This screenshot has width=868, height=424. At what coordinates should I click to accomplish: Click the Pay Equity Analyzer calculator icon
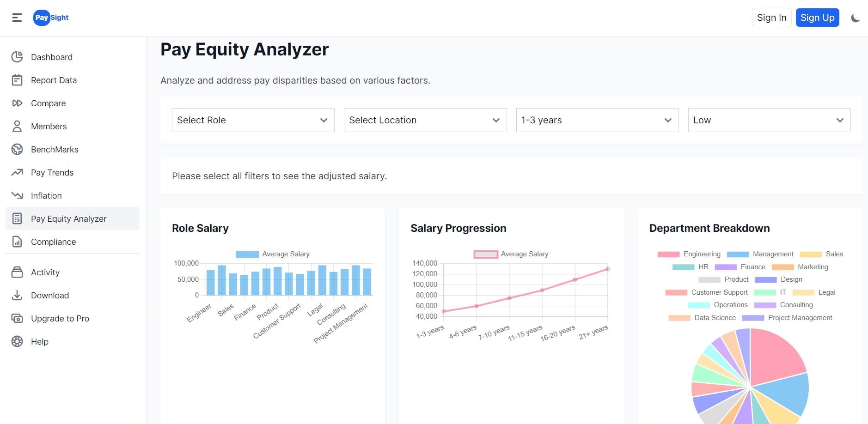click(x=17, y=218)
